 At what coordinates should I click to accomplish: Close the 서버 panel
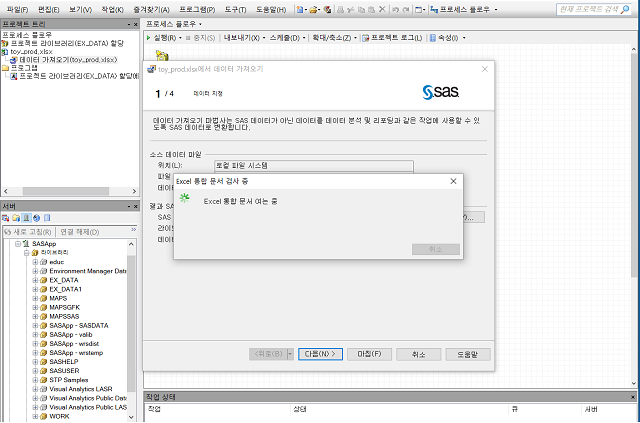point(136,207)
